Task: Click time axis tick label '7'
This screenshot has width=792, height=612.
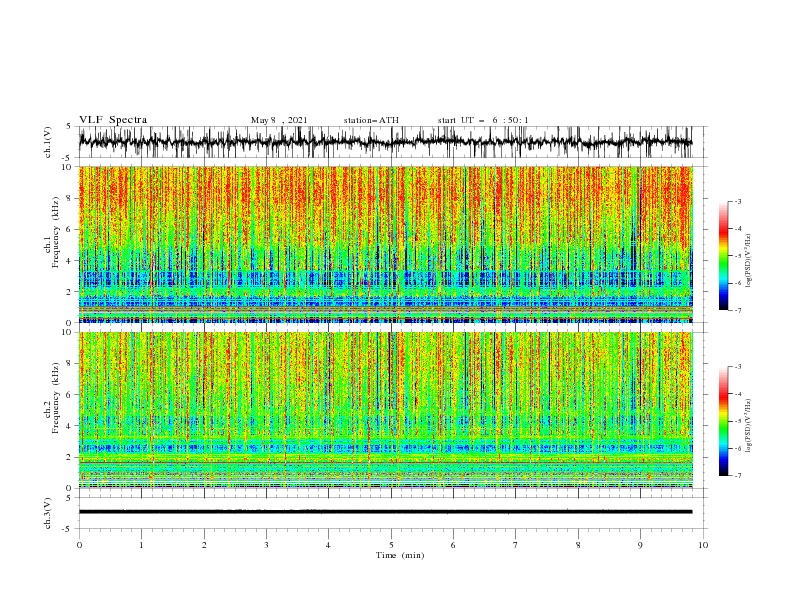Action: click(516, 545)
